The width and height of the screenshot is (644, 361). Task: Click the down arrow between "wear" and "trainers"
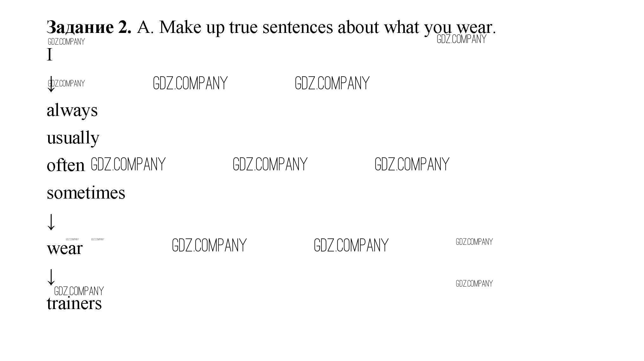click(51, 277)
